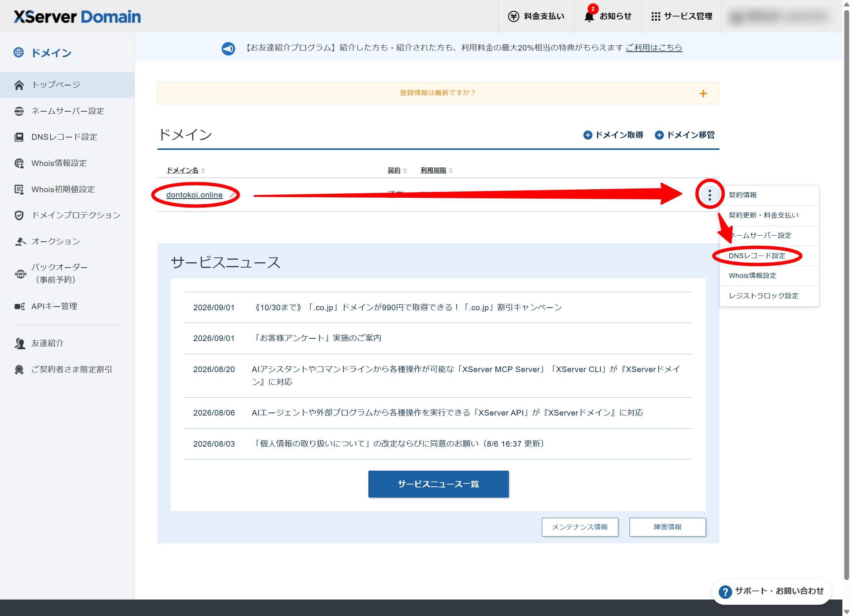Click the ドメイン移管 link text
Image resolution: width=851 pixels, height=616 pixels.
pyautogui.click(x=690, y=135)
